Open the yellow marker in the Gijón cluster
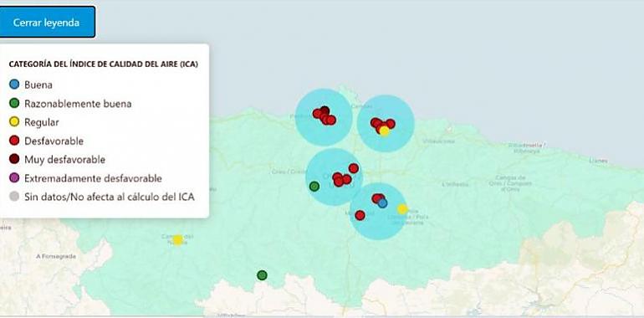 point(385,131)
